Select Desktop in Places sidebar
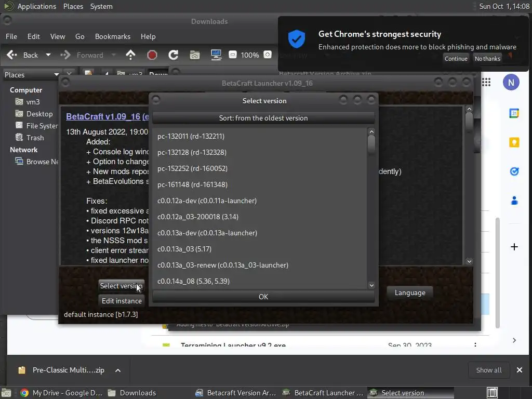Image resolution: width=532 pixels, height=399 pixels. coord(34,114)
